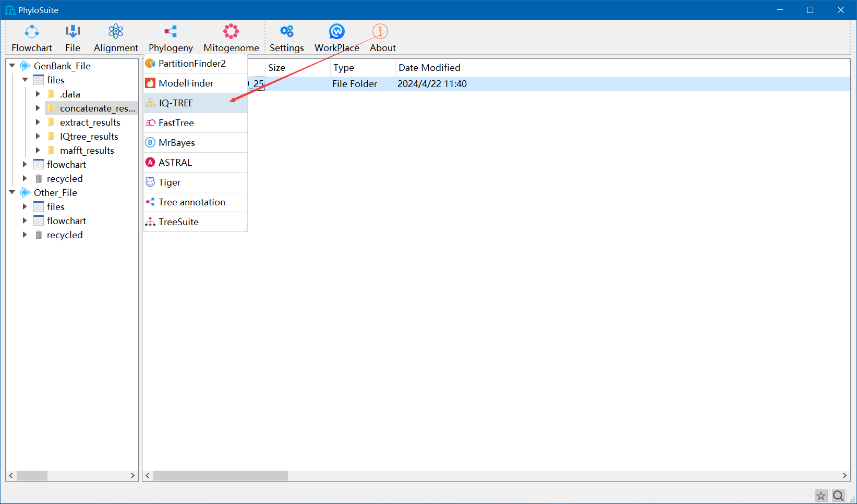Click right arrow of file list scrollbar
857x504 pixels.
(844, 475)
